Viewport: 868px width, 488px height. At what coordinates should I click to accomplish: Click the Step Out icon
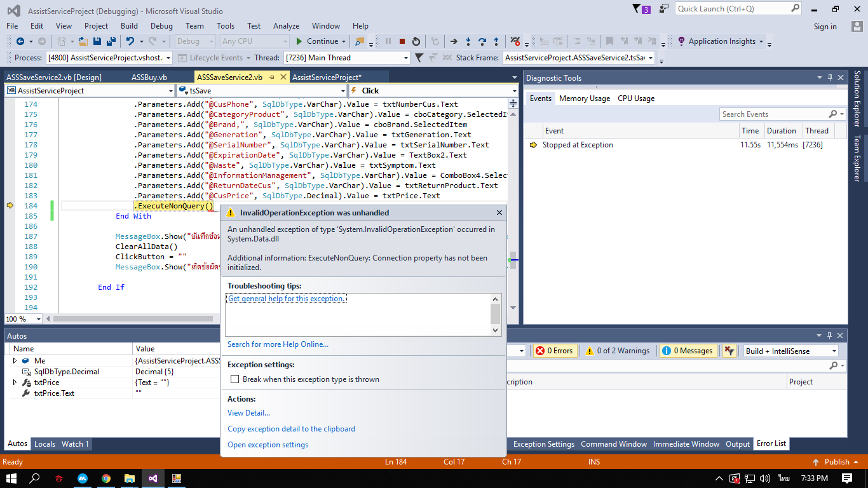click(496, 41)
